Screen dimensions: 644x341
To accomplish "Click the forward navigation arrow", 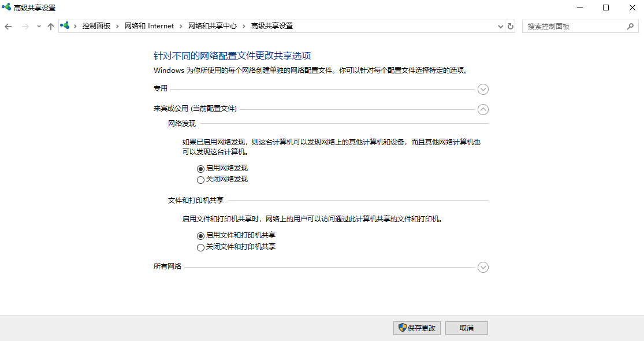I will click(25, 26).
